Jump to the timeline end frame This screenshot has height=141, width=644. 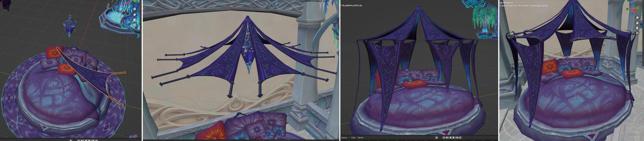460,137
